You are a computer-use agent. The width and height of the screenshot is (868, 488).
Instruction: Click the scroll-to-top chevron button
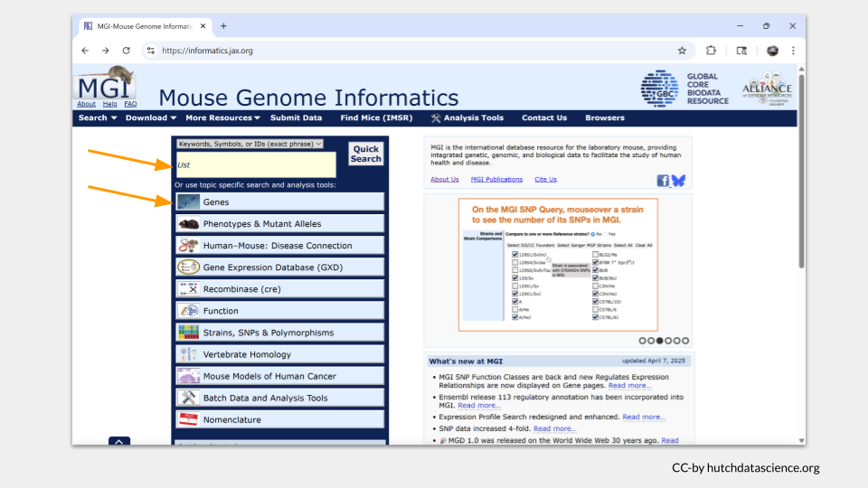[x=119, y=441]
